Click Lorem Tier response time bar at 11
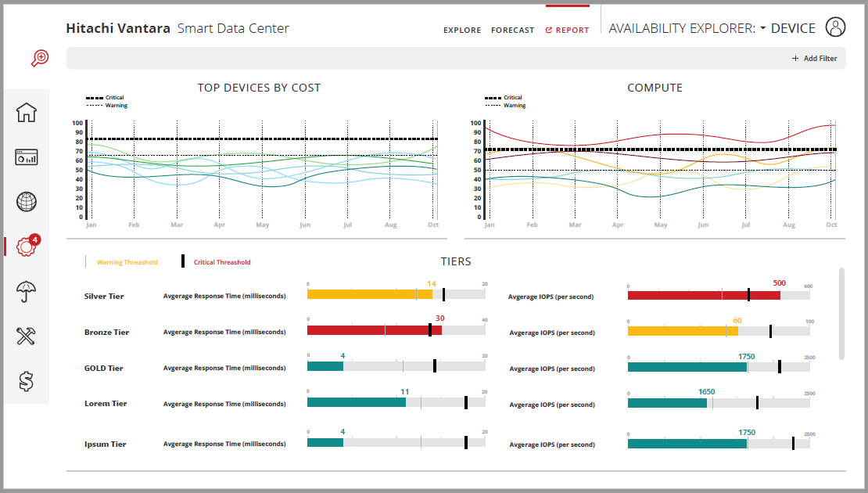 pyautogui.click(x=357, y=402)
